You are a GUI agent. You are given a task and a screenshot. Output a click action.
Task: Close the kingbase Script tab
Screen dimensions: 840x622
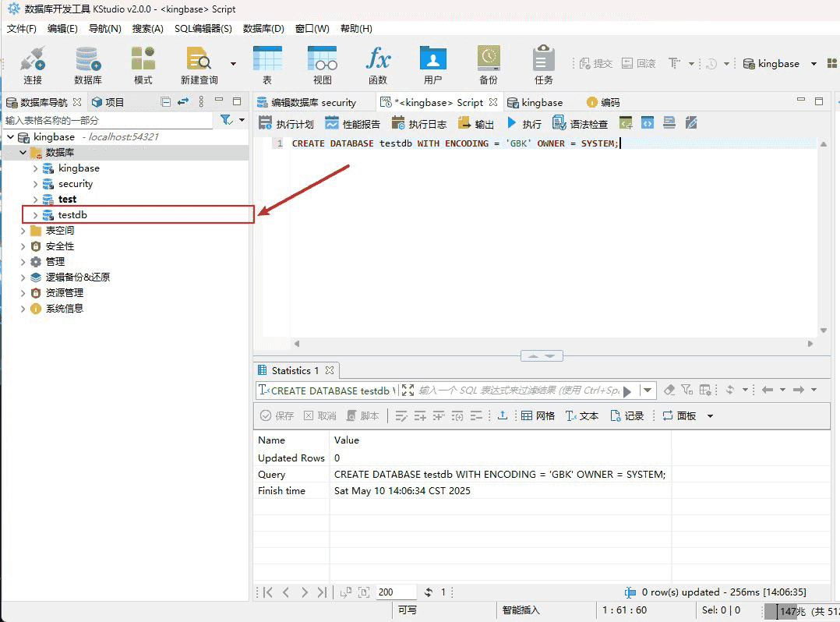pos(492,102)
